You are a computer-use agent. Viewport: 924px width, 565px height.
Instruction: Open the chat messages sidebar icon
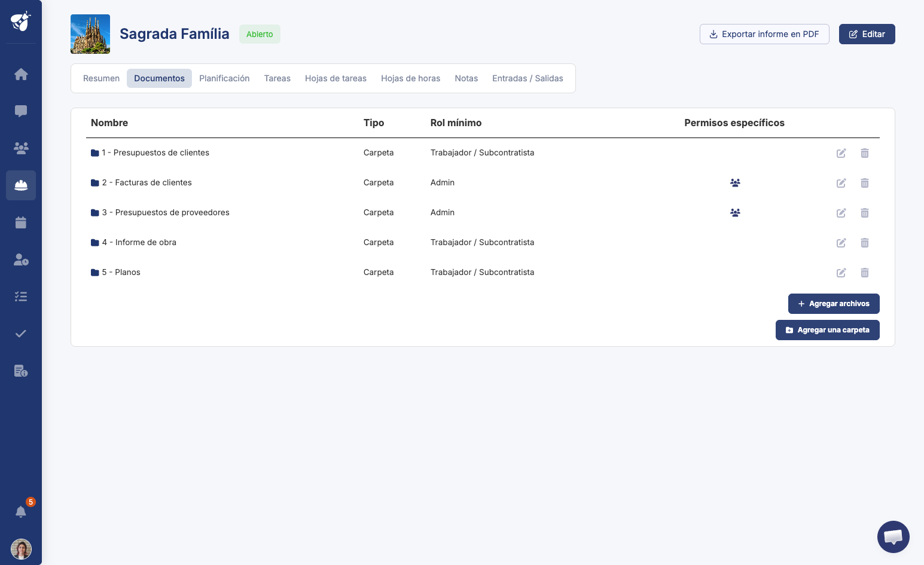pos(21,111)
